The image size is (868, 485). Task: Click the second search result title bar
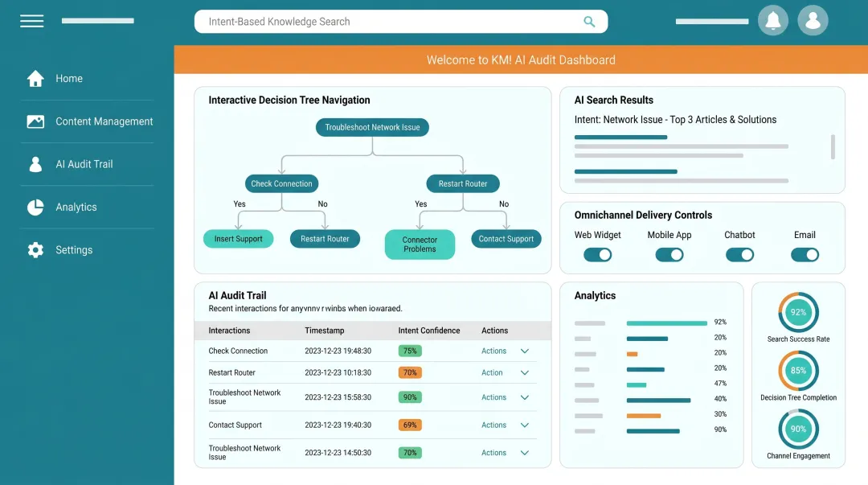(x=625, y=172)
